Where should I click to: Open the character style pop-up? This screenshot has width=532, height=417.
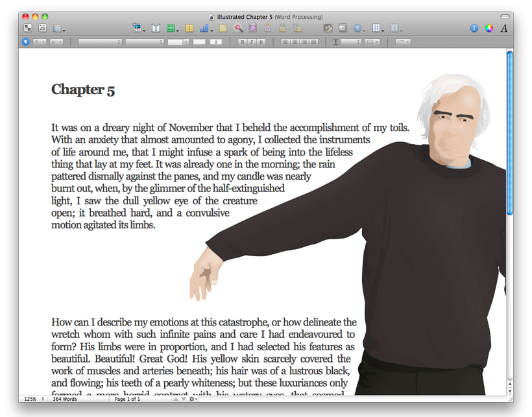56,42
